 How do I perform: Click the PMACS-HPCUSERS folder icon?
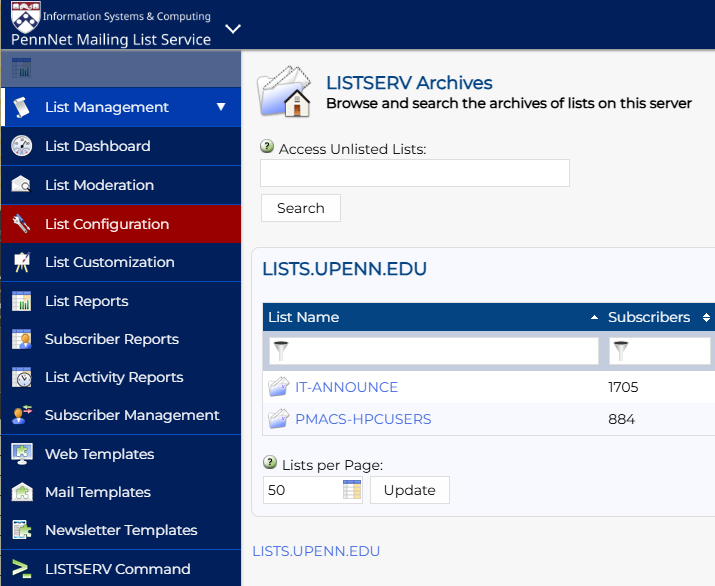click(x=279, y=419)
